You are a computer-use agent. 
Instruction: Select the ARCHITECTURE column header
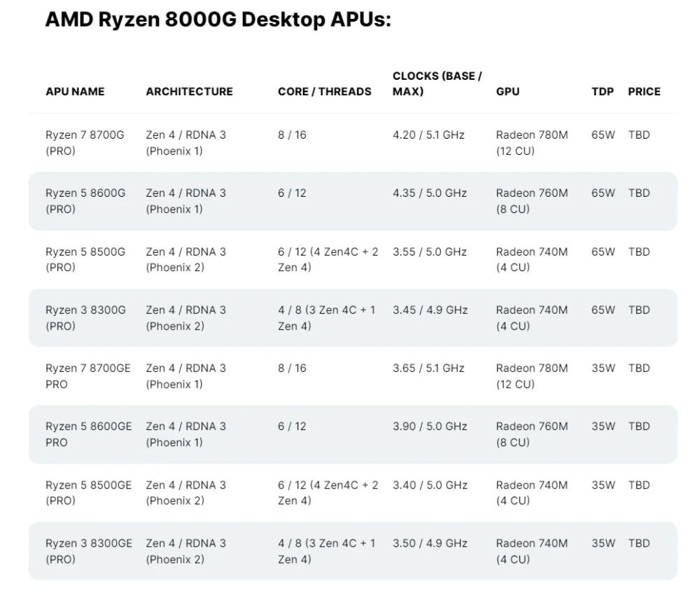pos(189,92)
